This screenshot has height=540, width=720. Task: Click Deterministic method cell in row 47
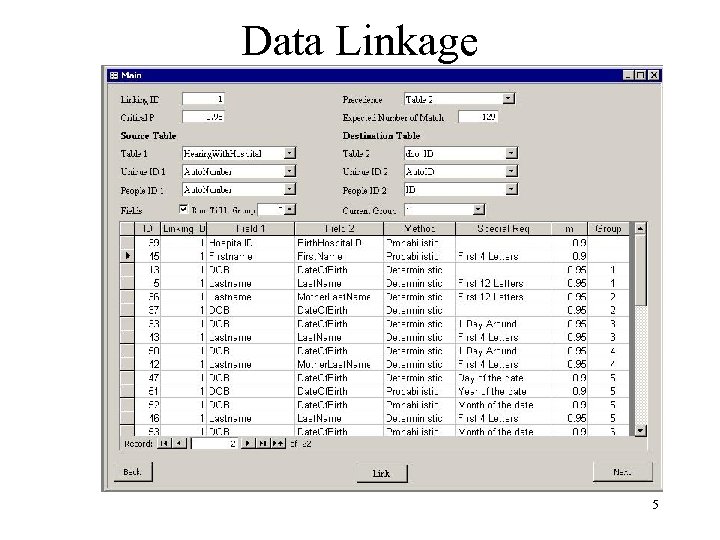click(x=419, y=378)
